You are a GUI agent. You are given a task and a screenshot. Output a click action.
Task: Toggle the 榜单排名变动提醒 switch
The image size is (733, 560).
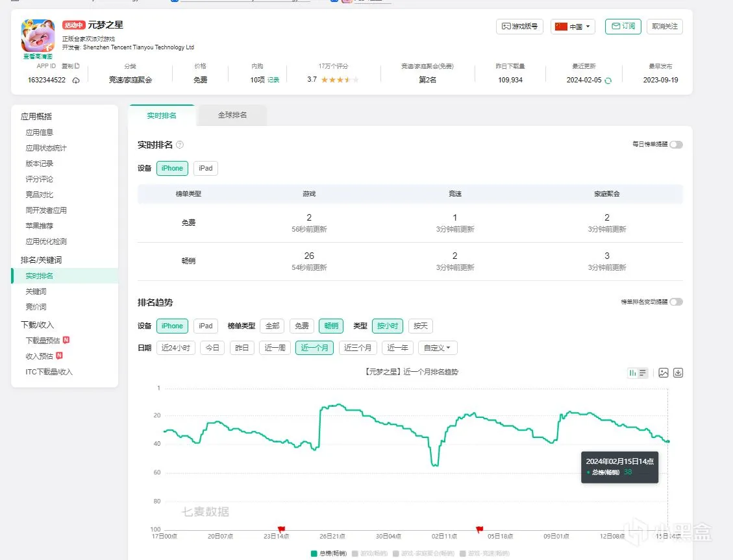pyautogui.click(x=676, y=302)
